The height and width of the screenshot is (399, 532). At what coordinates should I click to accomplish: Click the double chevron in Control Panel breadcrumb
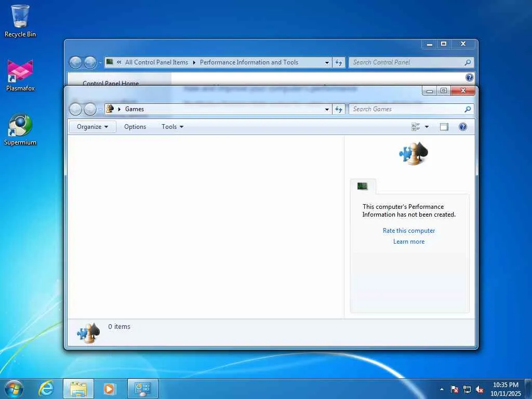coord(119,62)
